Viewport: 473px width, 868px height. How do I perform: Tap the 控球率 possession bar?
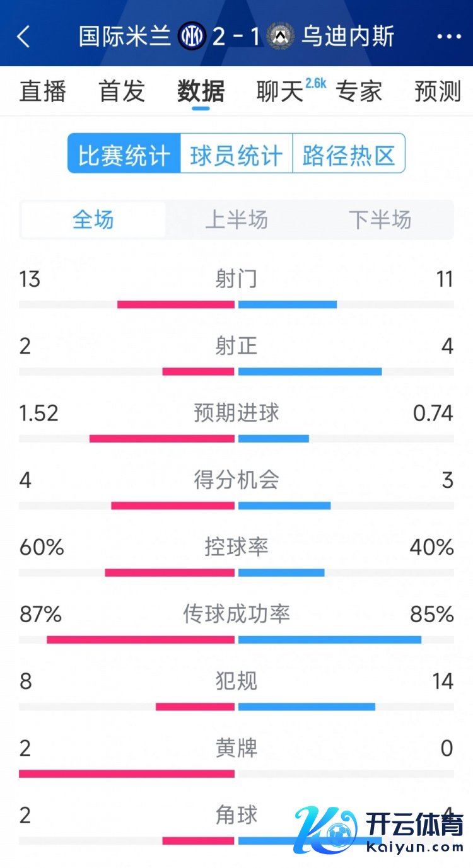(237, 572)
